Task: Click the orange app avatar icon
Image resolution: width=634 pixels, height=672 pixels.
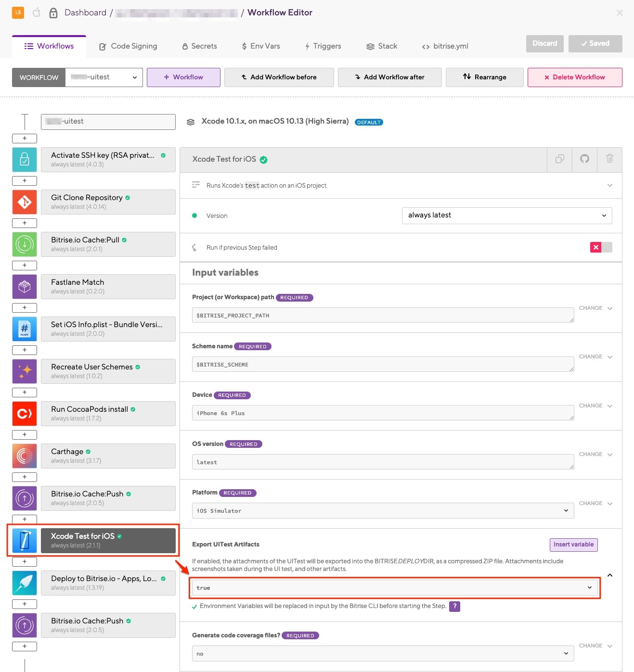Action: (18, 13)
